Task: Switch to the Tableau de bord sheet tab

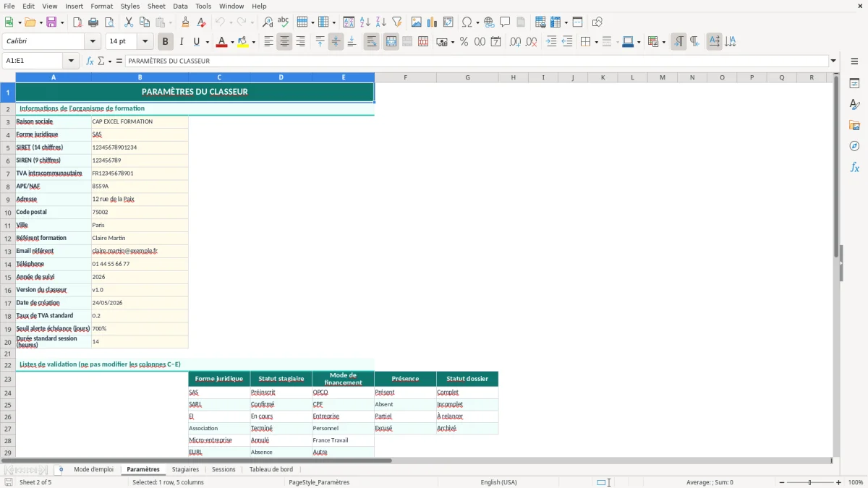Action: pyautogui.click(x=271, y=469)
